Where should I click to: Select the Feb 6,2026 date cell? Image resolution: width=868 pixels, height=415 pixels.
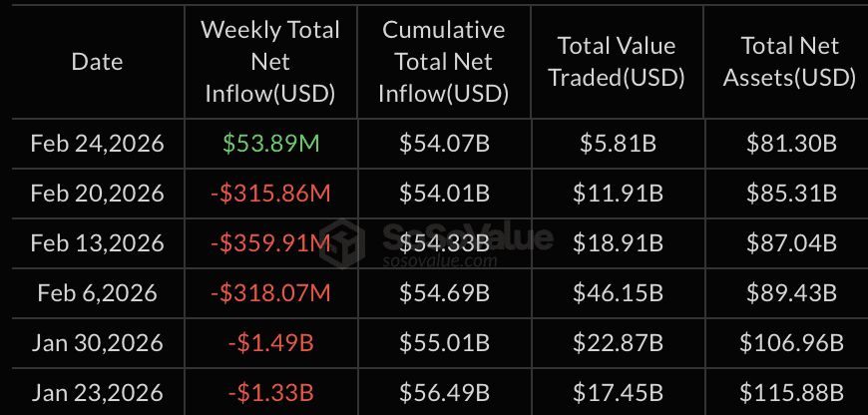[98, 293]
